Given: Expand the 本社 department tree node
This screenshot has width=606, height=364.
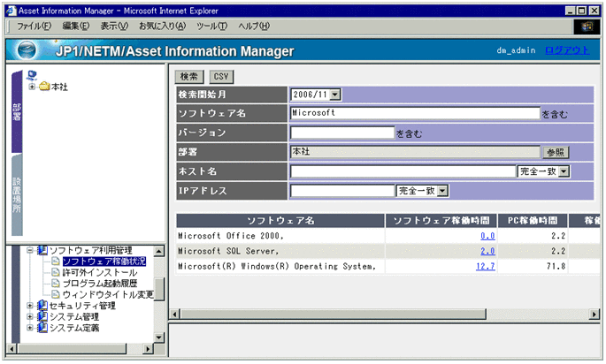Looking at the screenshot, I should (x=32, y=87).
